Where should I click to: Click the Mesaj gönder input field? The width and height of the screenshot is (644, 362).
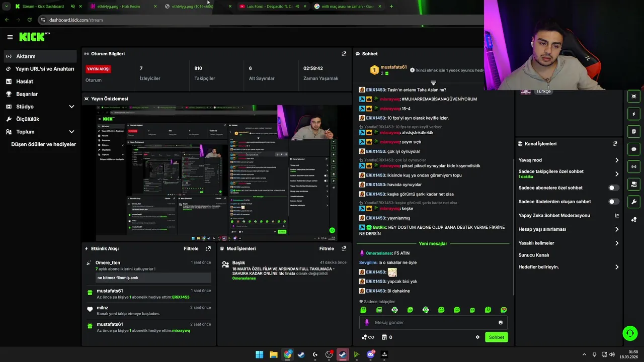(x=433, y=322)
